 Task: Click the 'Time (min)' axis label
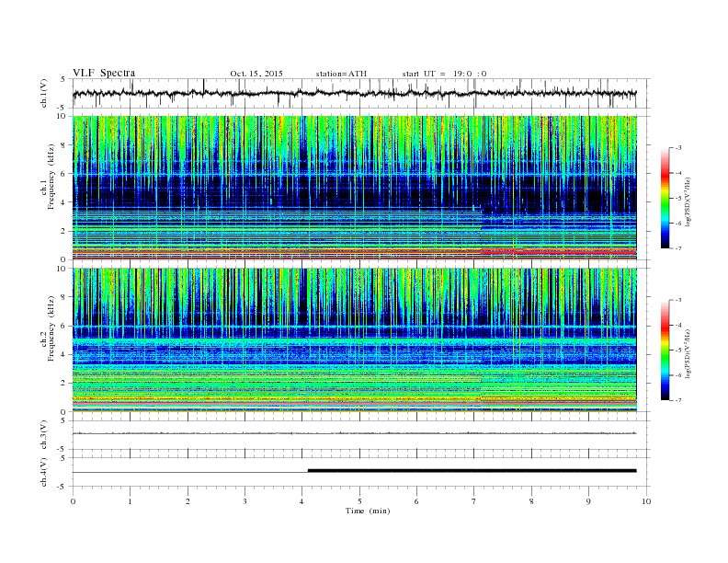pos(368,511)
